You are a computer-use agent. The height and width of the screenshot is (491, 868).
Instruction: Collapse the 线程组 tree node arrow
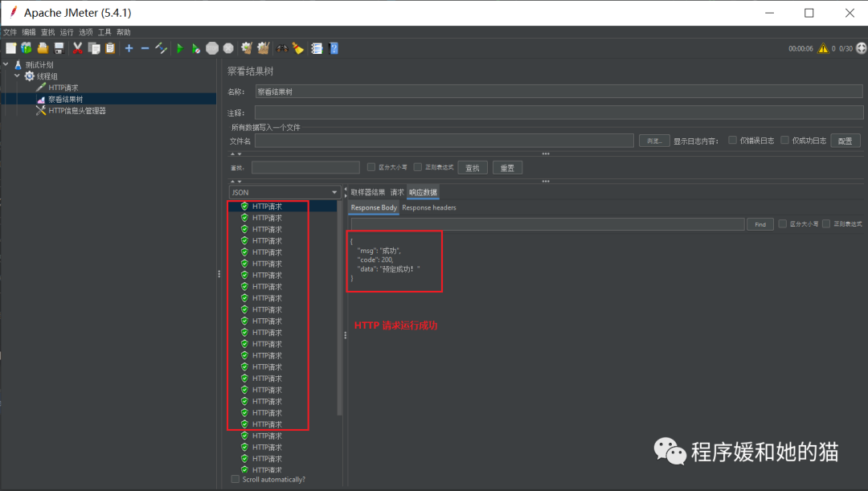coord(17,76)
